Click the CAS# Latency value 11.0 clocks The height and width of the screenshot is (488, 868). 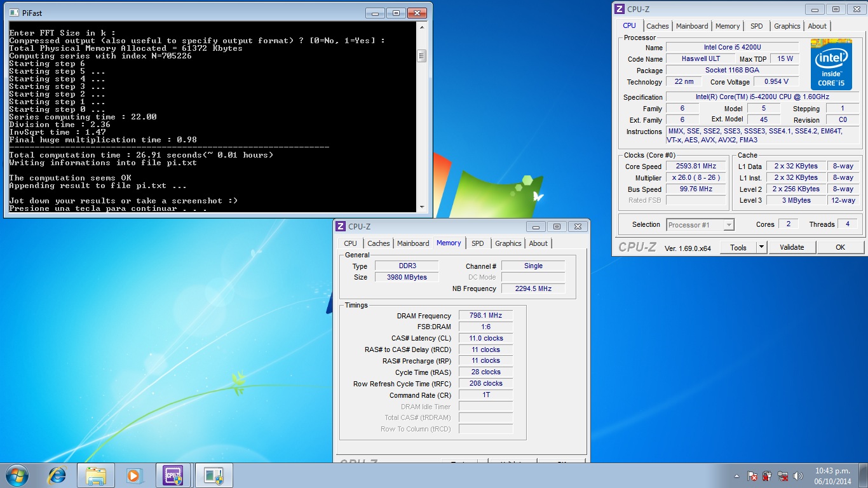click(x=485, y=338)
